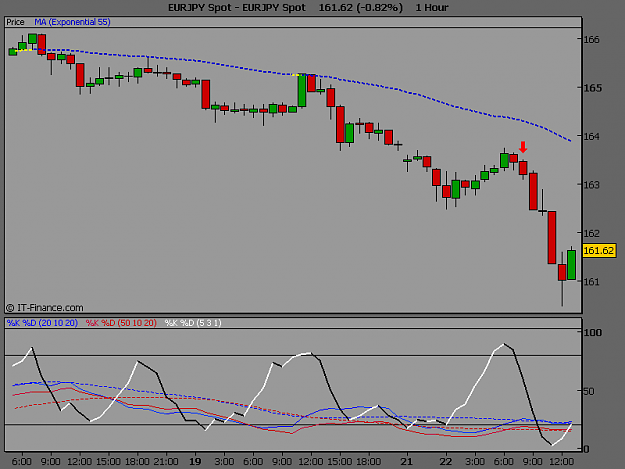Click the (-0.82%) change value in title
625x469 pixels.
click(378, 8)
